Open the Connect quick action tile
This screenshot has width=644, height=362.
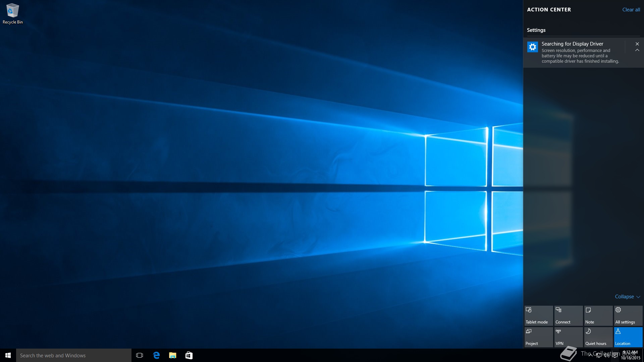(x=568, y=315)
